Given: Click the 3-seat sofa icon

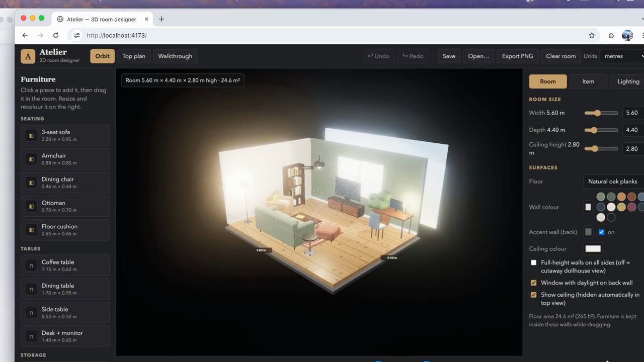Looking at the screenshot, I should [x=31, y=136].
